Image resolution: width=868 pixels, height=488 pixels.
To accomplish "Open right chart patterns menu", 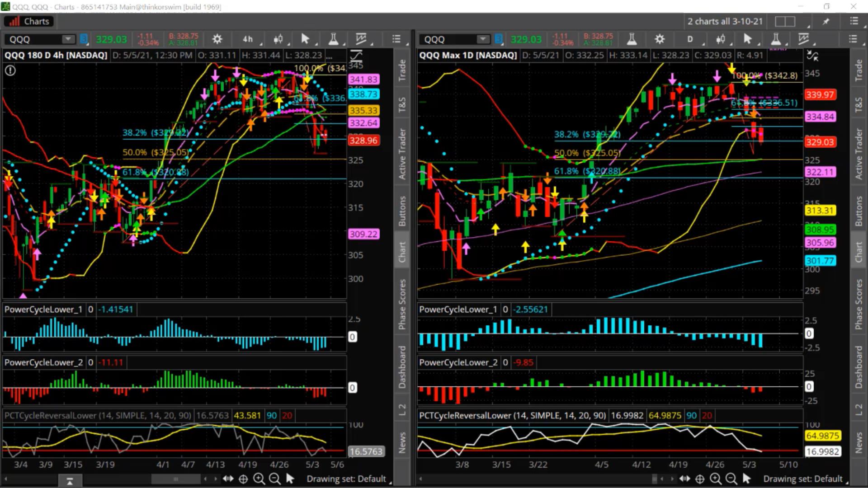I will coord(803,39).
